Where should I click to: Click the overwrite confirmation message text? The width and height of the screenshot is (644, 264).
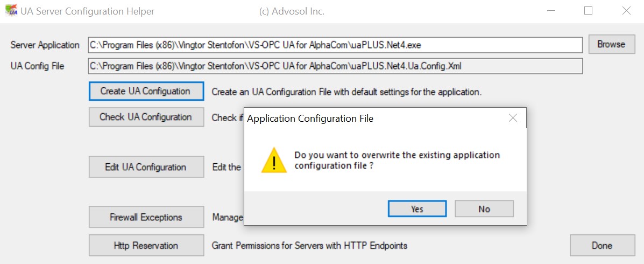tap(397, 160)
